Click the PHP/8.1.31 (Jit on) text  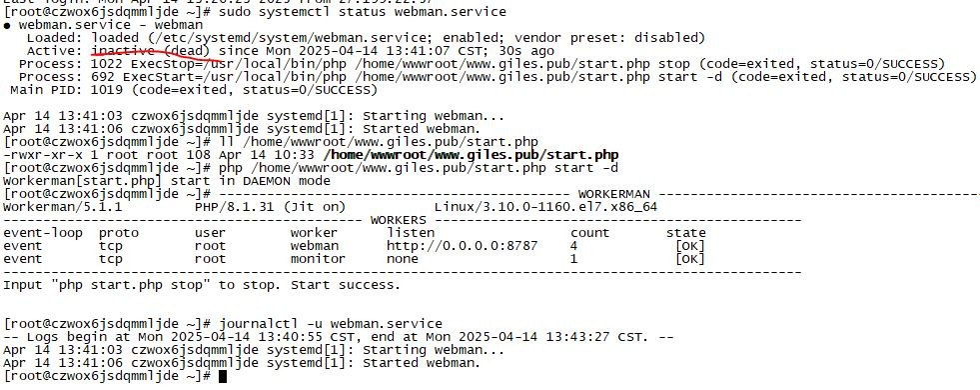270,207
